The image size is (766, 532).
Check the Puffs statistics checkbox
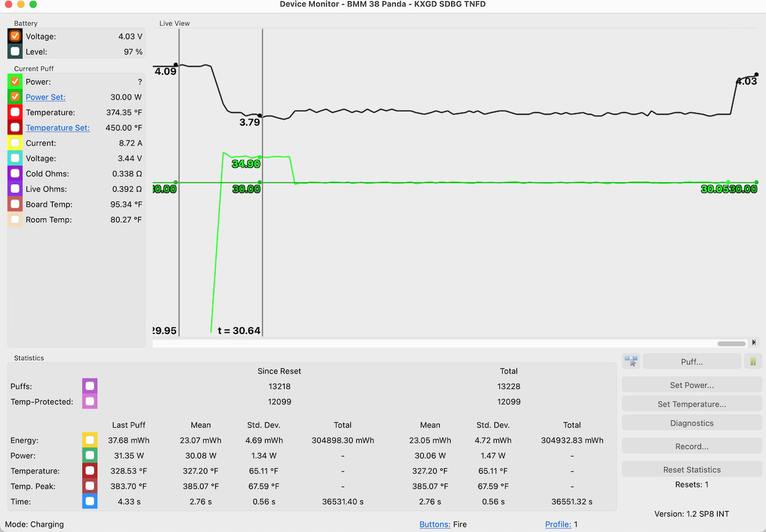pos(90,386)
